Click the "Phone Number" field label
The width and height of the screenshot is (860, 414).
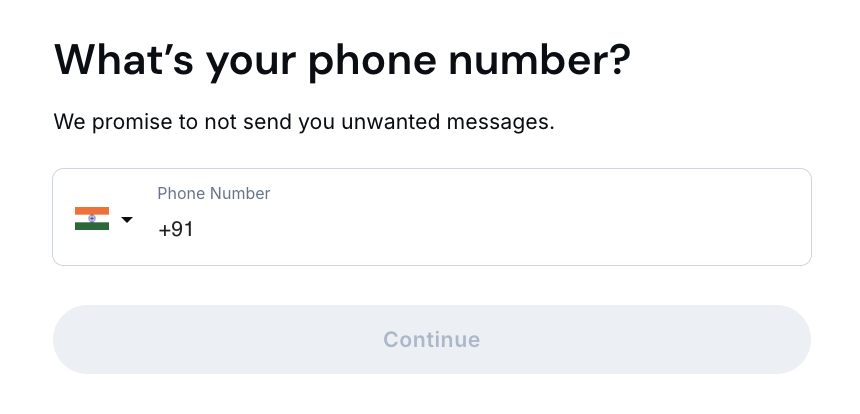point(213,193)
